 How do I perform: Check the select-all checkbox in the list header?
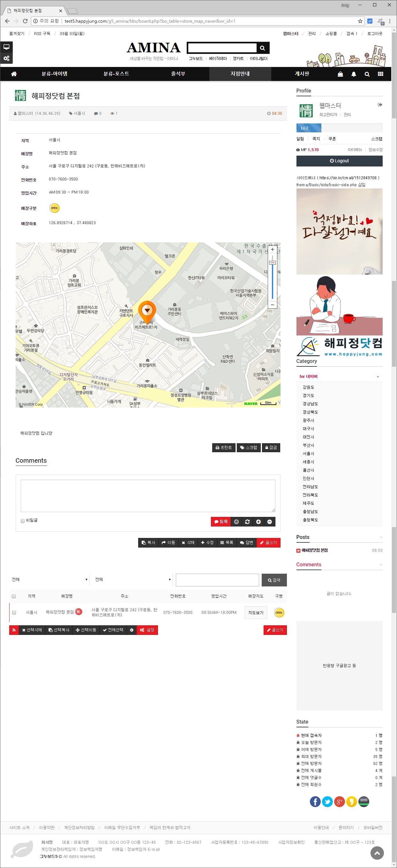tap(14, 596)
